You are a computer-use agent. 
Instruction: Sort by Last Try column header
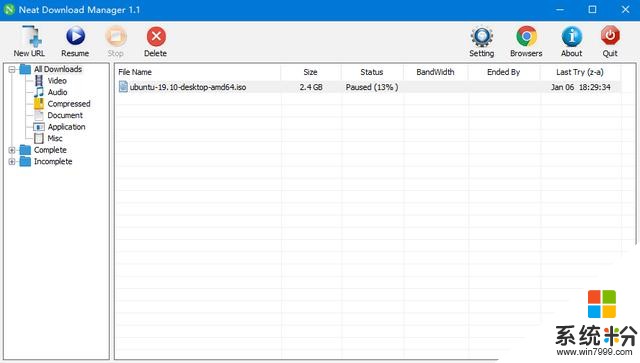[580, 72]
